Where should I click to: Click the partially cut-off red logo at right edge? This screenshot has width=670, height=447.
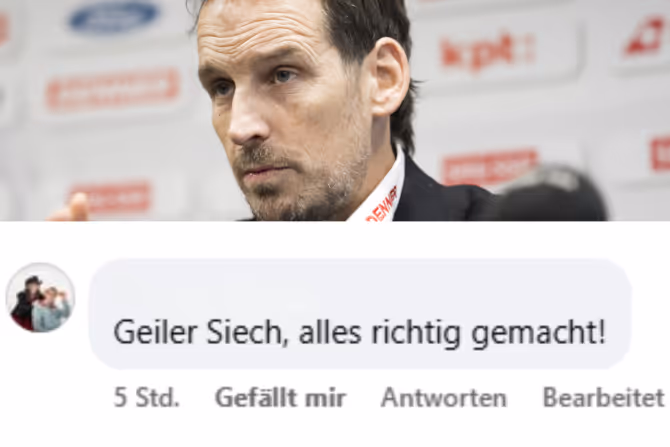[660, 153]
